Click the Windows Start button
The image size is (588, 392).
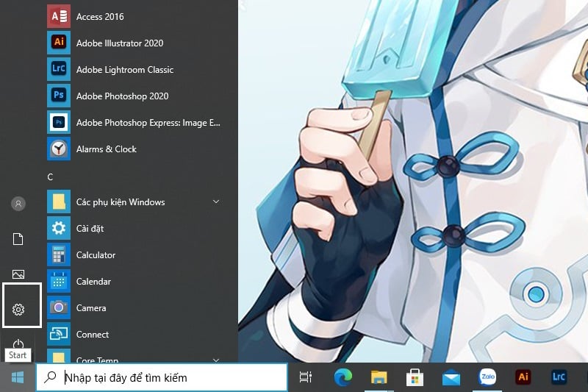(18, 377)
